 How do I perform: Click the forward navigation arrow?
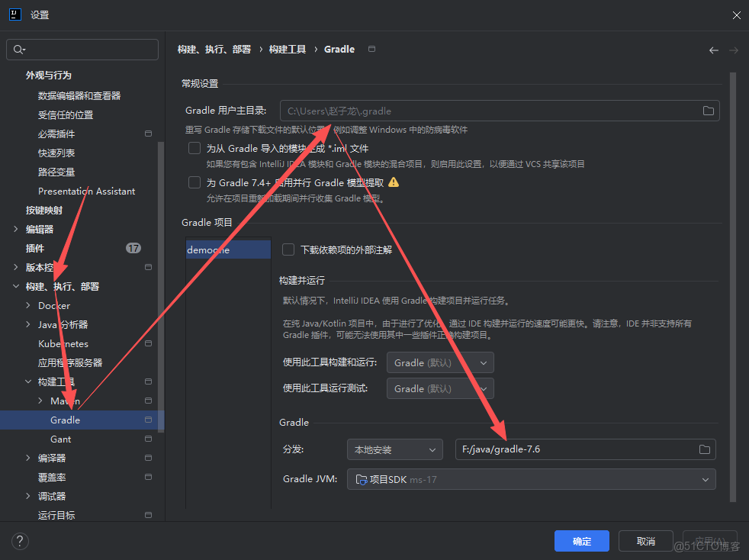tap(734, 50)
